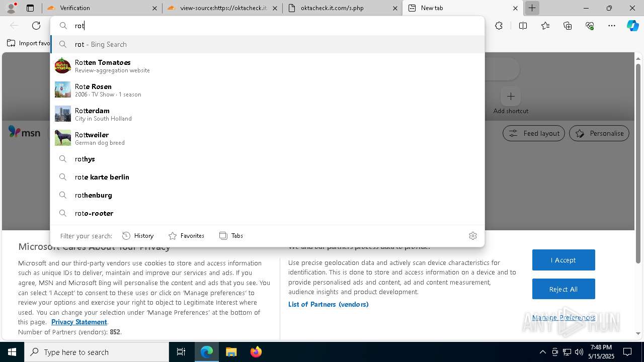The width and height of the screenshot is (644, 362).
Task: Click the Import favorites bookmark
Action: 29,43
